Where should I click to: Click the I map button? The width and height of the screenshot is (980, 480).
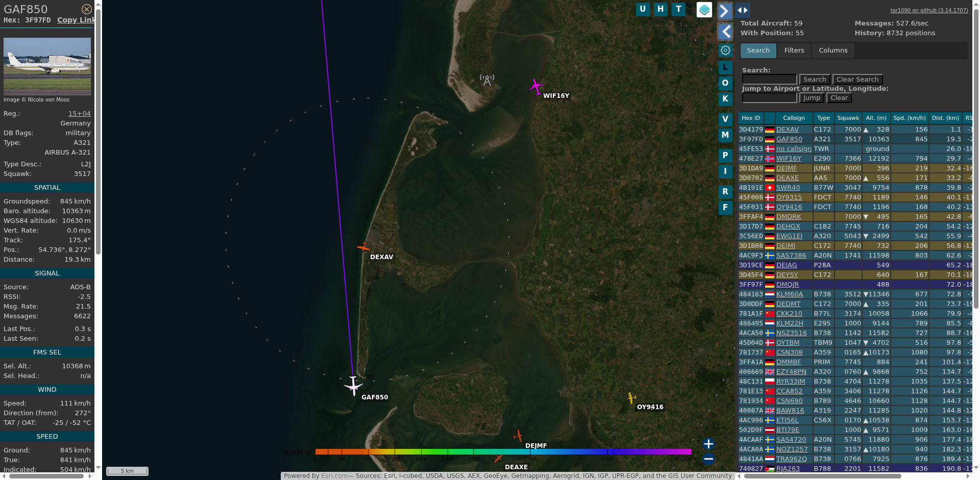(x=725, y=171)
